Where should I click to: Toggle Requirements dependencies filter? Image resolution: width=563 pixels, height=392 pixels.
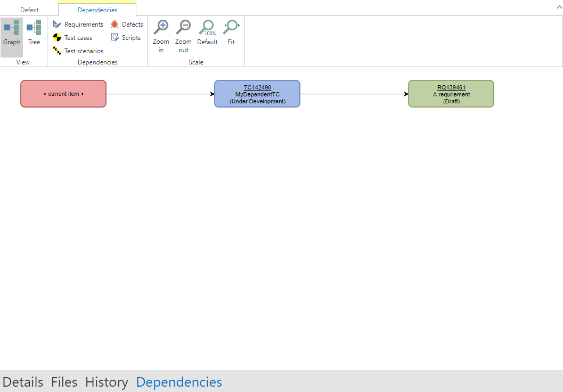tap(78, 24)
